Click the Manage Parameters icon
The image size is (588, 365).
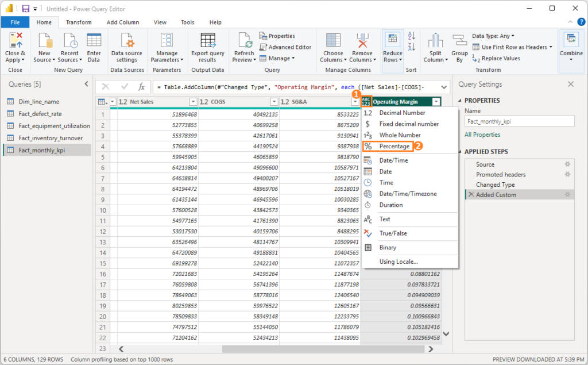coord(167,40)
